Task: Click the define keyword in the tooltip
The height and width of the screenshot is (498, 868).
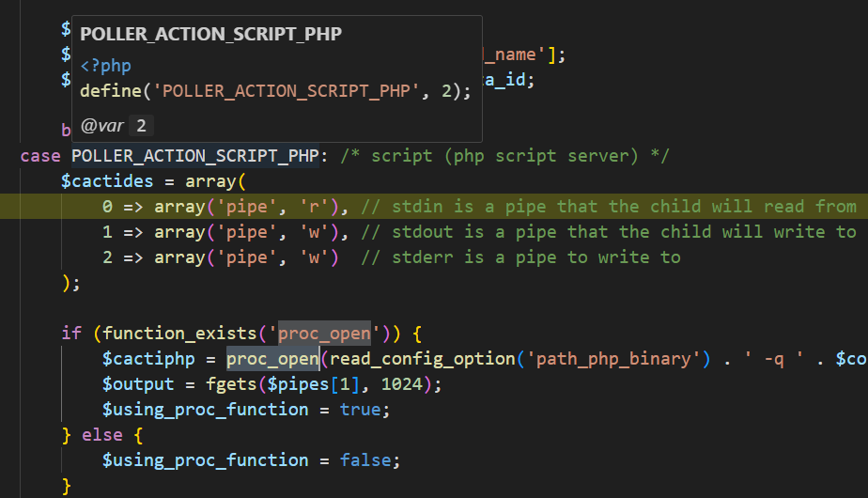Action: tap(111, 90)
